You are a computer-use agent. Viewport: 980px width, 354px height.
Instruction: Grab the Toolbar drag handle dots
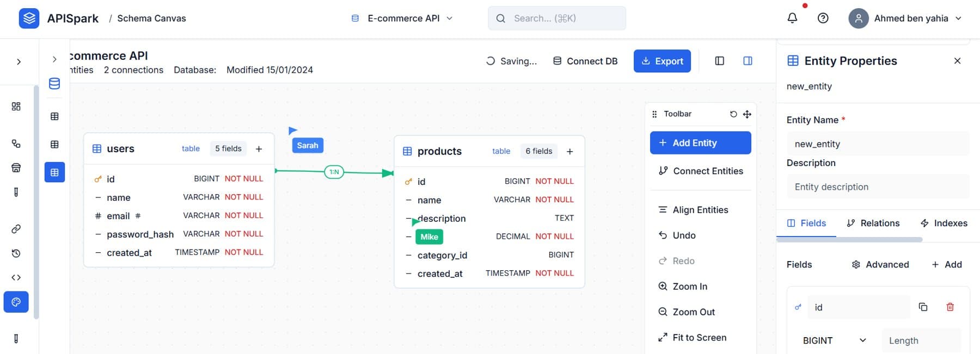[654, 114]
